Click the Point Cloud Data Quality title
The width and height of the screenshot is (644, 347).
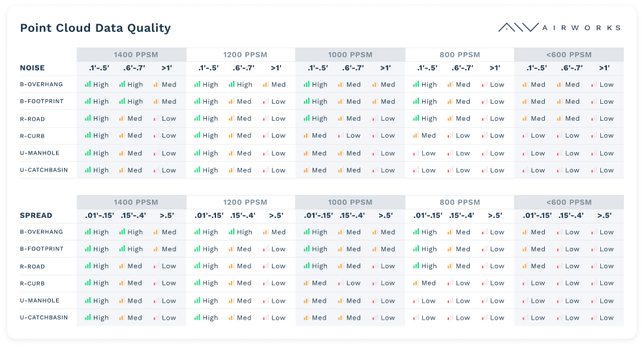(95, 28)
